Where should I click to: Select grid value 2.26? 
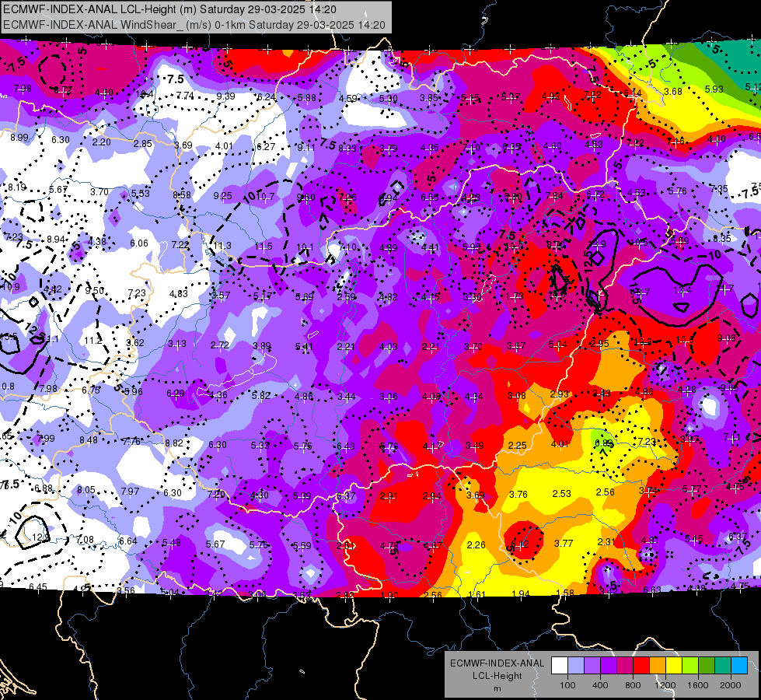click(x=476, y=545)
